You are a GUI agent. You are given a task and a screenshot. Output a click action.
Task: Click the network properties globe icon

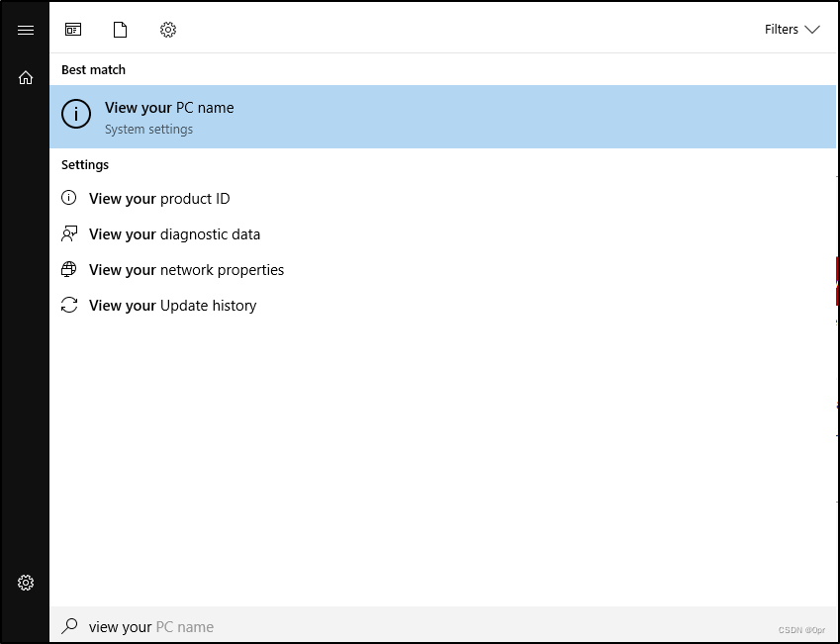coord(69,269)
